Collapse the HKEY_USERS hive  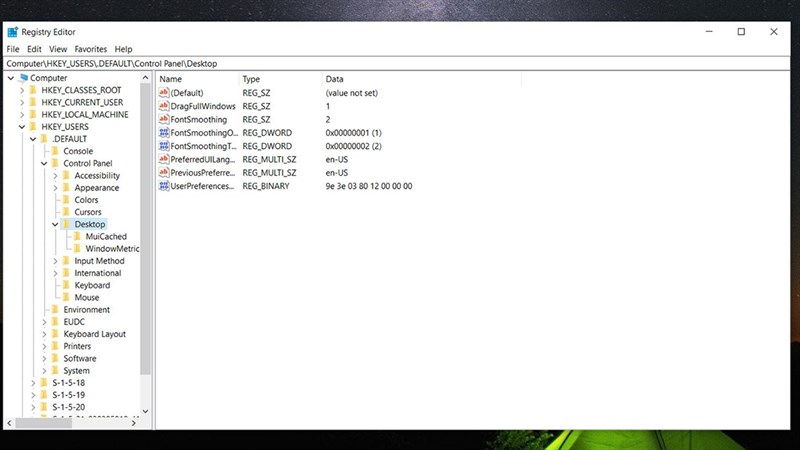pos(22,127)
